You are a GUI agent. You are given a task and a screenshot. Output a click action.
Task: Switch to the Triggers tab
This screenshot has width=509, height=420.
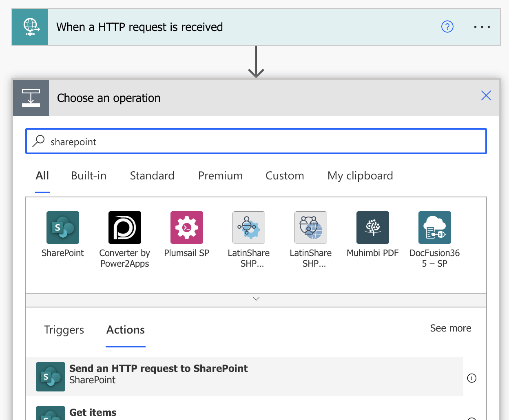(64, 330)
